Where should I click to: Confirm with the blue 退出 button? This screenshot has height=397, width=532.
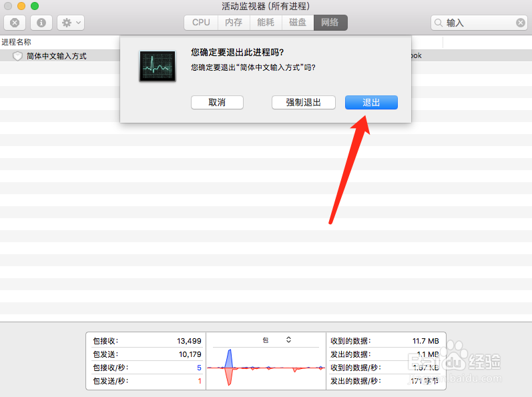(371, 102)
